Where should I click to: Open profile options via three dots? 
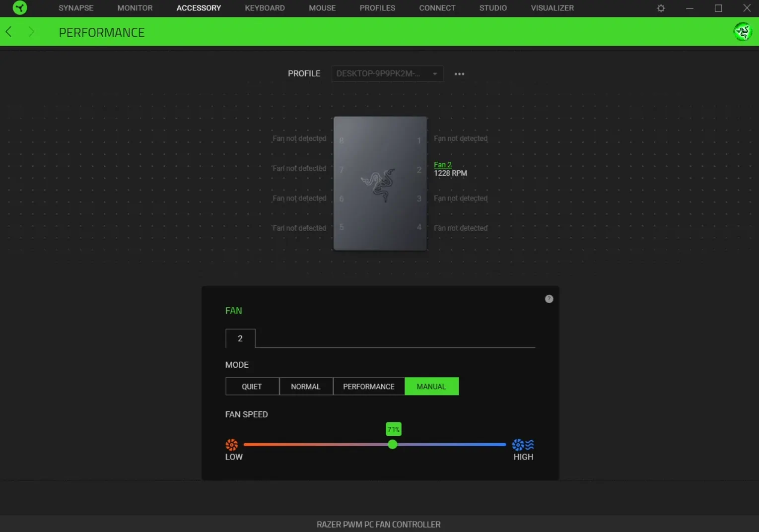point(460,74)
